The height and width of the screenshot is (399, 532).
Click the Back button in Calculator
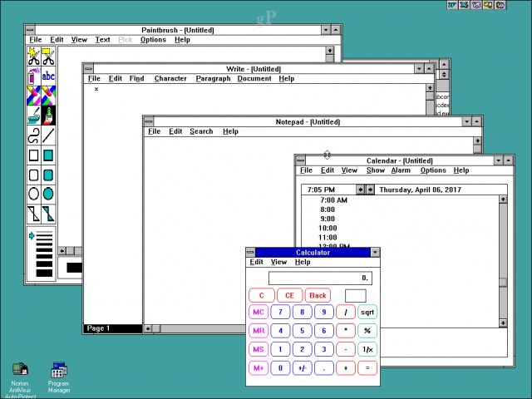pos(318,296)
